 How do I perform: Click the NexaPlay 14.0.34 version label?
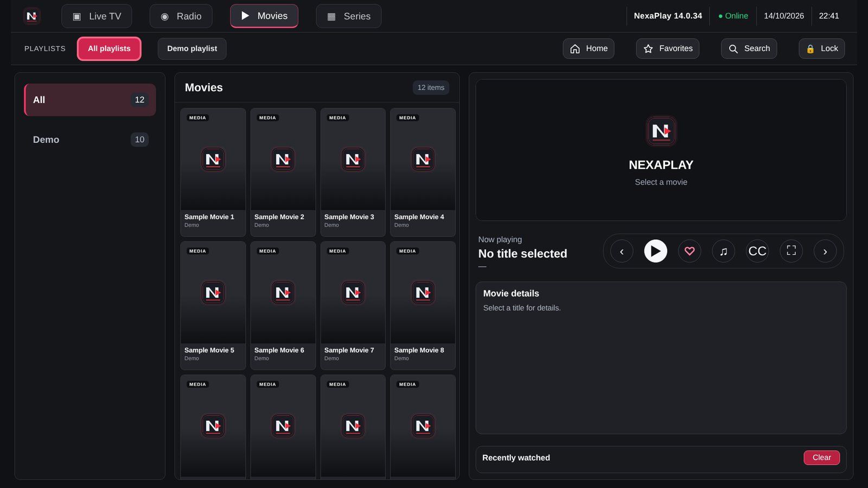[x=668, y=16]
